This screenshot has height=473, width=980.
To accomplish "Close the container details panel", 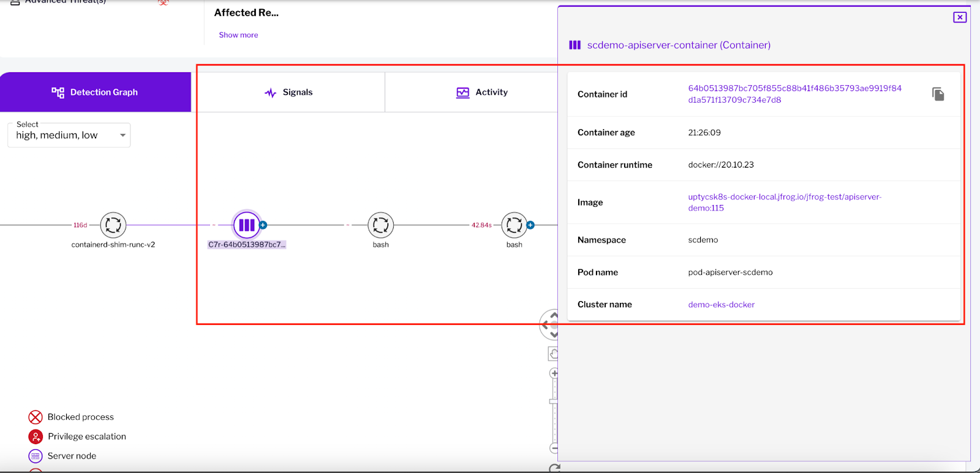I will (x=960, y=17).
